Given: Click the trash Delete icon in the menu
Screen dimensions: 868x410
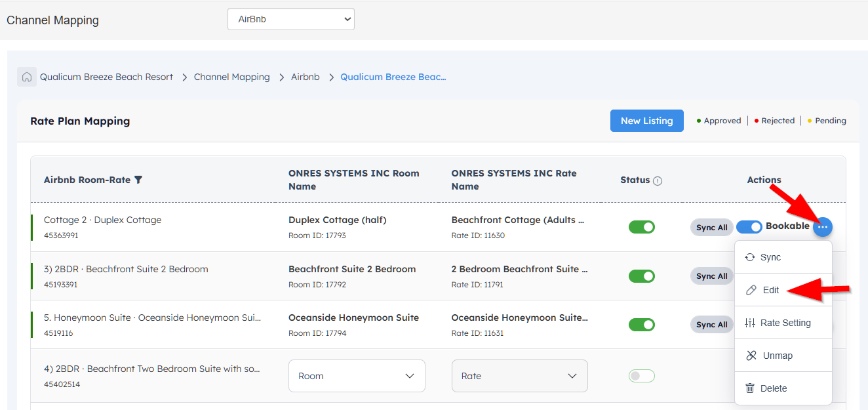Looking at the screenshot, I should 750,388.
